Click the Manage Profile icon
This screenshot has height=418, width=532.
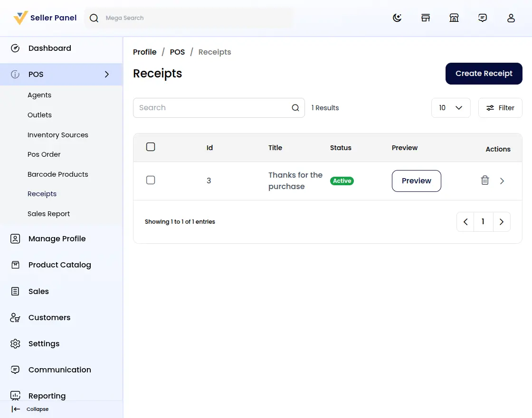point(15,238)
